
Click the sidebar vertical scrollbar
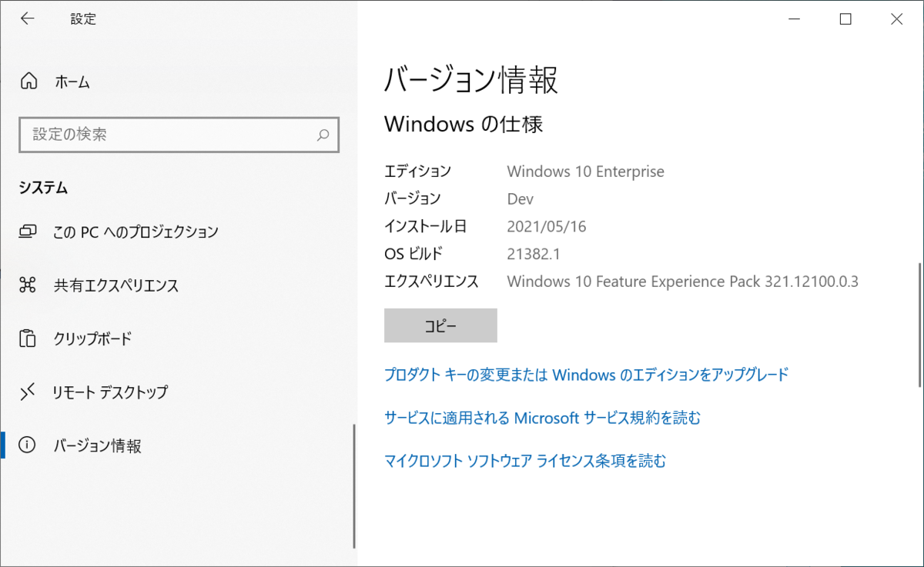click(354, 486)
